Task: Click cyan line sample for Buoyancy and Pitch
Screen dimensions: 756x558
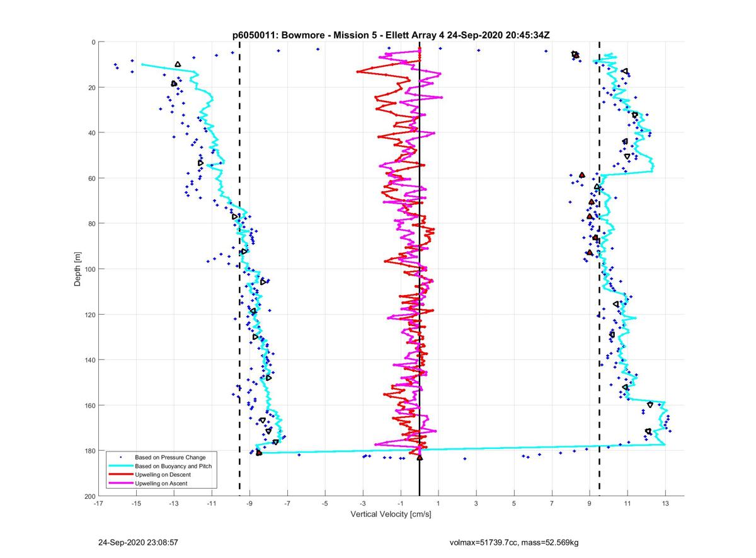Action: [121, 465]
